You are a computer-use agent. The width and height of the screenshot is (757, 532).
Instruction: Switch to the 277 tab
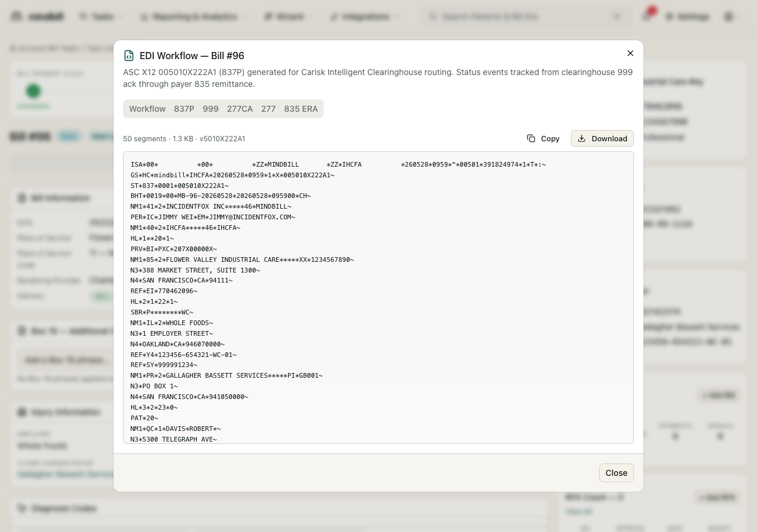pyautogui.click(x=268, y=109)
